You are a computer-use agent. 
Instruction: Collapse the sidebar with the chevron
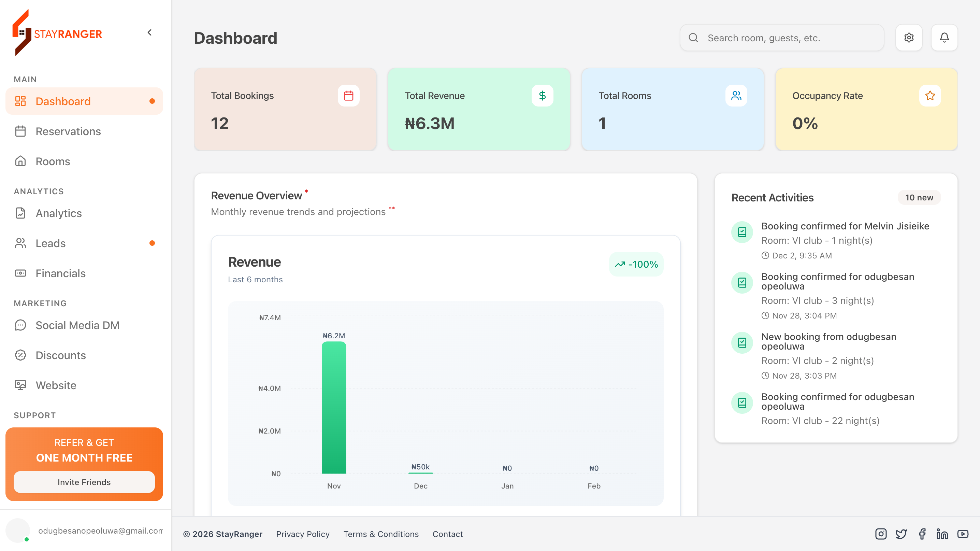(x=149, y=33)
